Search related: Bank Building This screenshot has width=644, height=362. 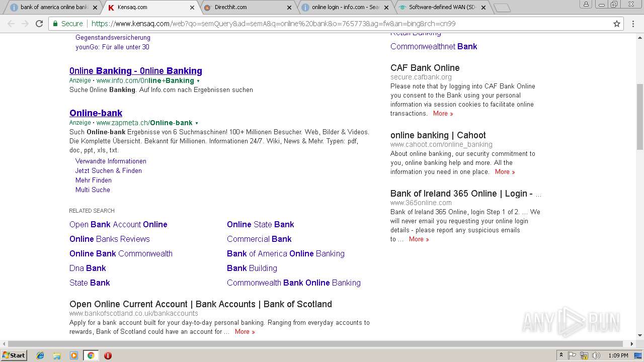point(252,268)
